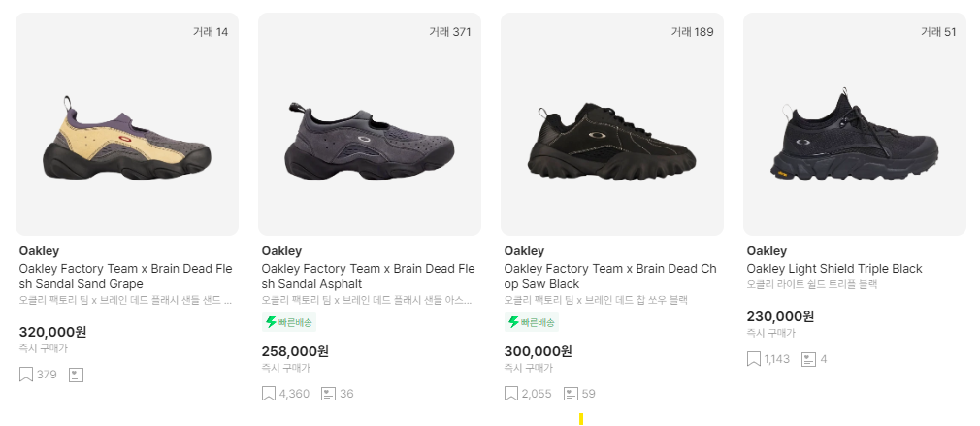980x426 pixels.
Task: Open the "Oakley Light Shield Triple Black" title link
Action: pos(833,269)
